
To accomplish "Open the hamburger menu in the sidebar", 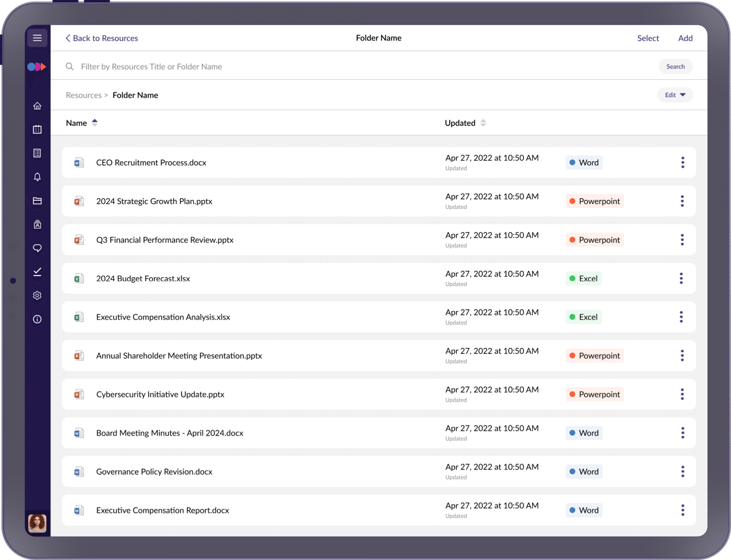I will tap(37, 38).
